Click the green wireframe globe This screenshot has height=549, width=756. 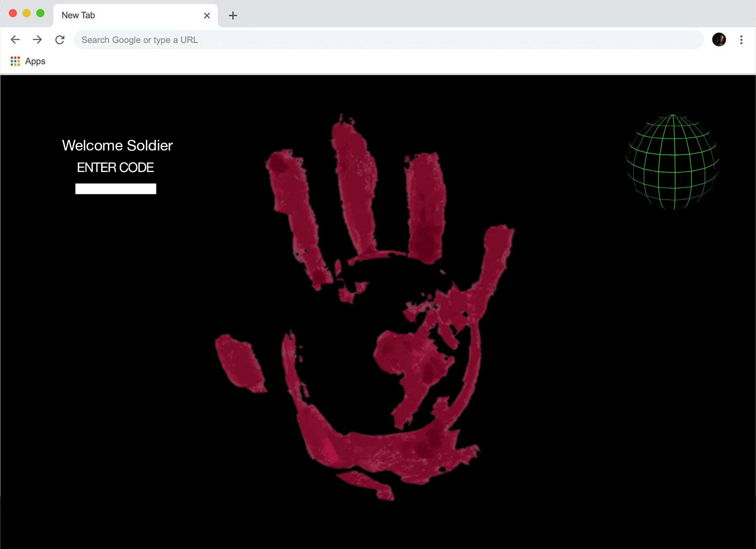[x=673, y=162]
